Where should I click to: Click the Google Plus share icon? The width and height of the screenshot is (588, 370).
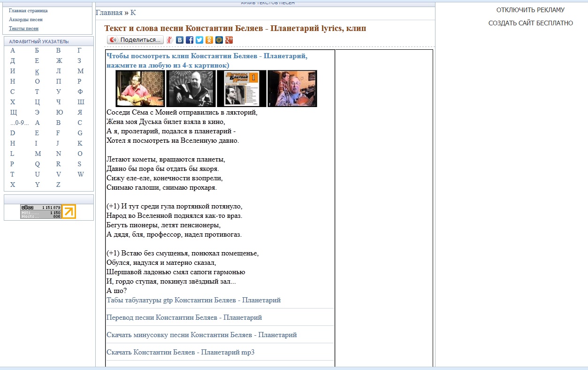(229, 40)
